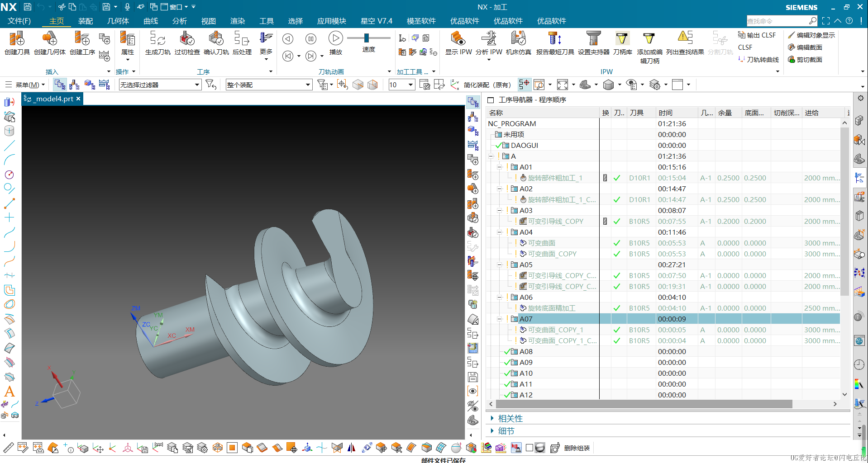This screenshot has height=463, width=868.
Task: Switch to the View (视图) ribbon tab
Action: [209, 21]
